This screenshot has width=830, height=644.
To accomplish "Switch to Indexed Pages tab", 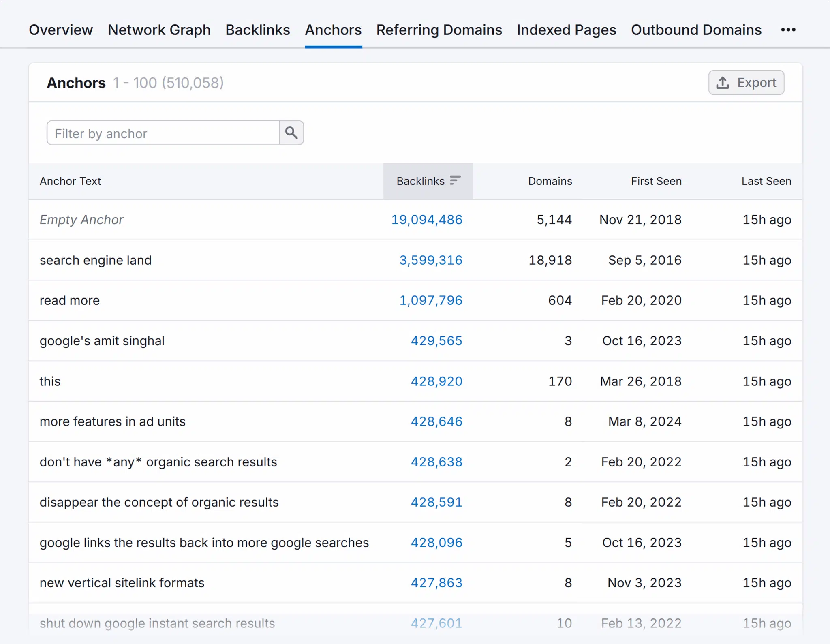I will point(566,30).
